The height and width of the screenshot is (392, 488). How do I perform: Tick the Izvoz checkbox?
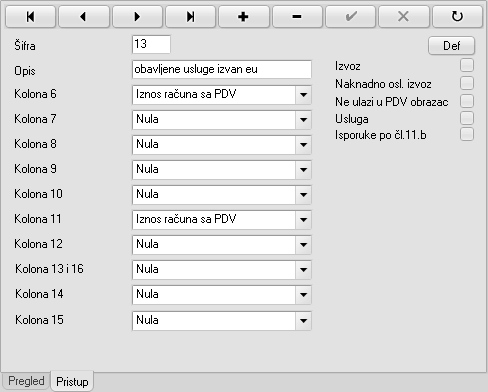pos(467,65)
